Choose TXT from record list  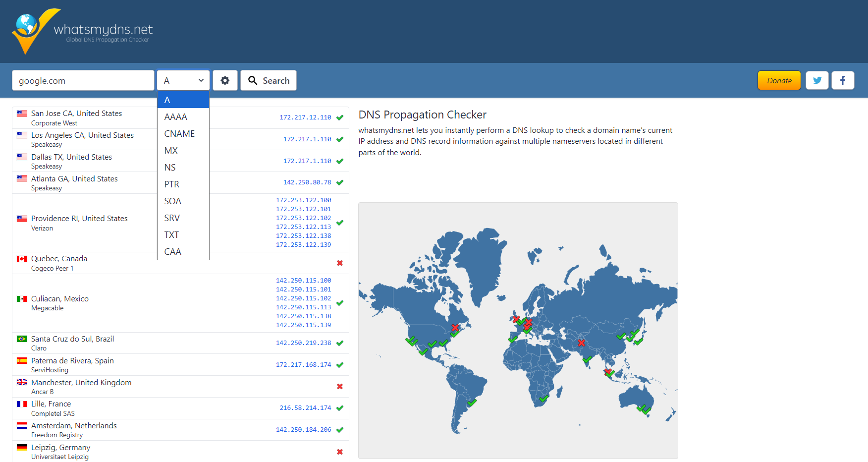(x=183, y=235)
